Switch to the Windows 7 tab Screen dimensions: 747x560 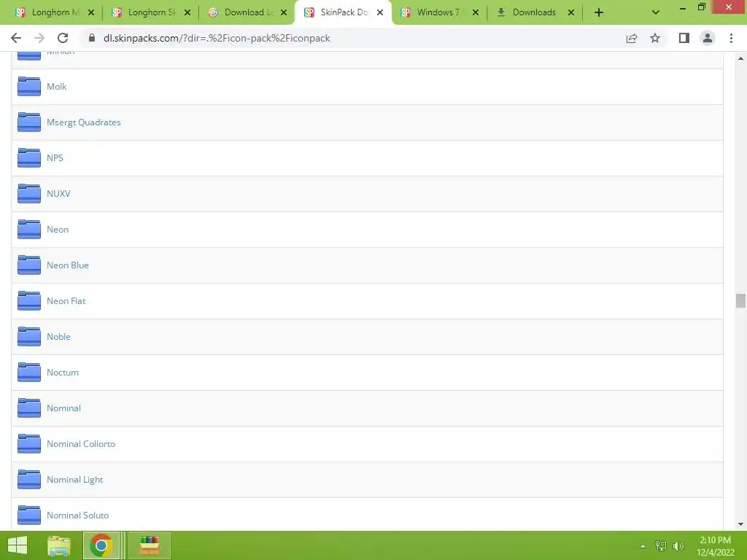pos(438,12)
